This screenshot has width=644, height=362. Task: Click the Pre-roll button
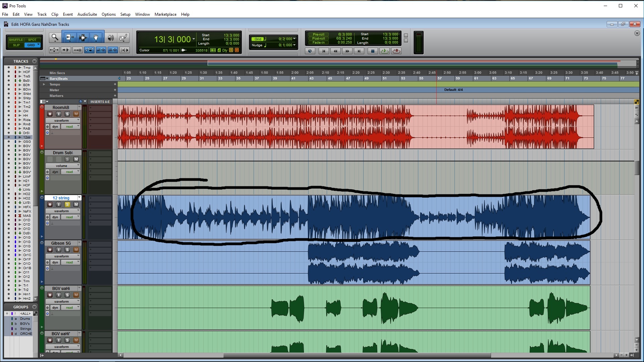(318, 34)
